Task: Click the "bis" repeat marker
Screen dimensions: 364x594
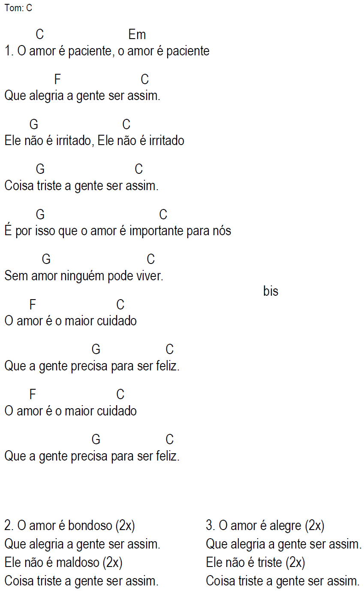Action: point(271,291)
